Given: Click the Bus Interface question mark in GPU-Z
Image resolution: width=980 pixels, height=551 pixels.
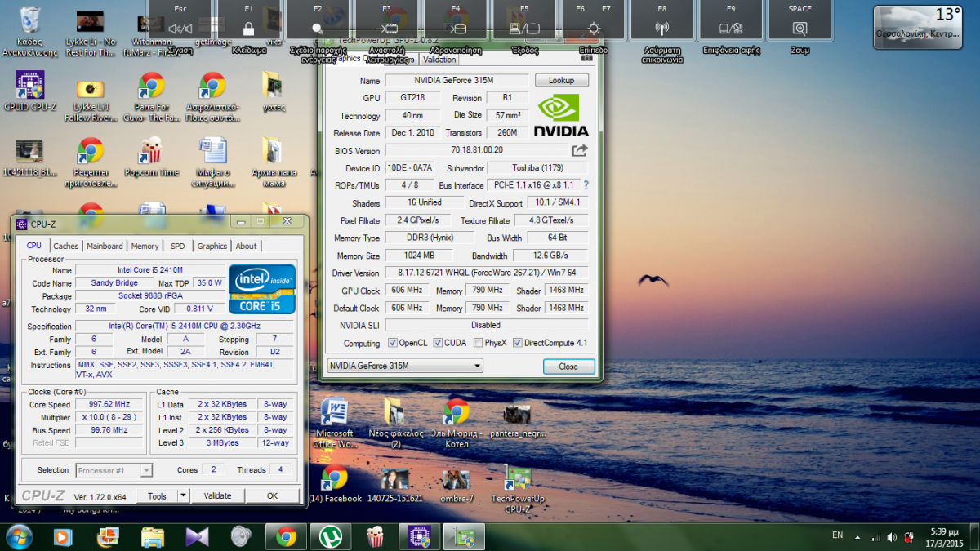Looking at the screenshot, I should (586, 185).
